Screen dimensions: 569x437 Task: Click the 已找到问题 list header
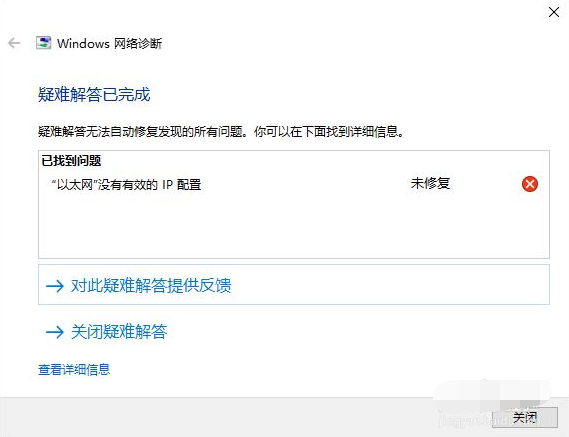click(71, 160)
